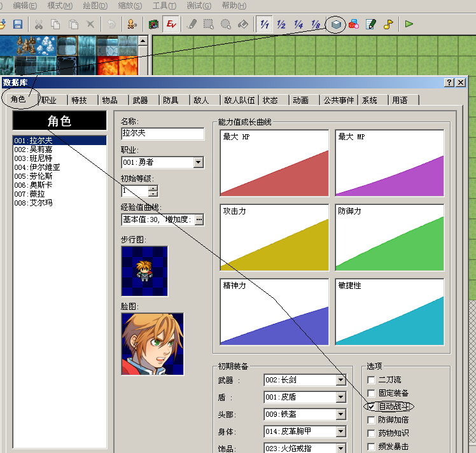Click the Paste clipboard icon

[73, 24]
